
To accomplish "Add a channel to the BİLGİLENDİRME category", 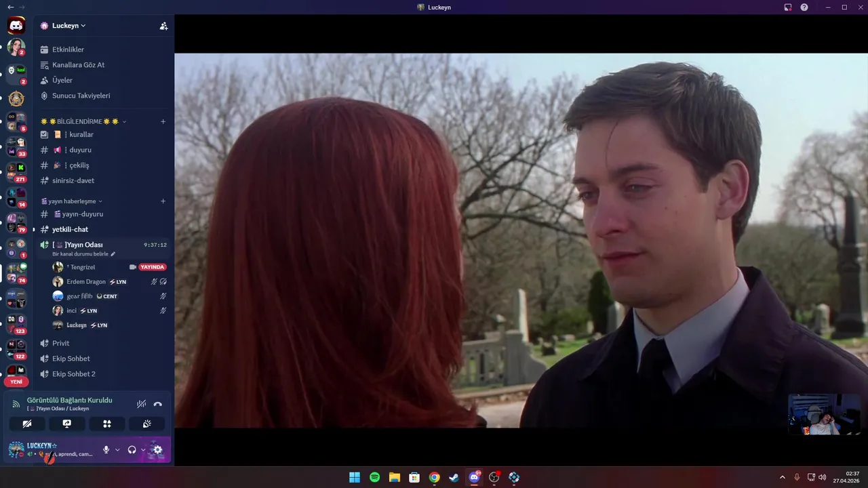I will pos(163,121).
